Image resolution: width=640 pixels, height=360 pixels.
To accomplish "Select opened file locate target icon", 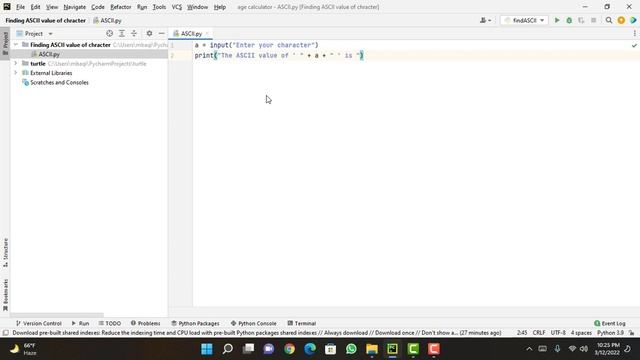I will click(x=109, y=33).
